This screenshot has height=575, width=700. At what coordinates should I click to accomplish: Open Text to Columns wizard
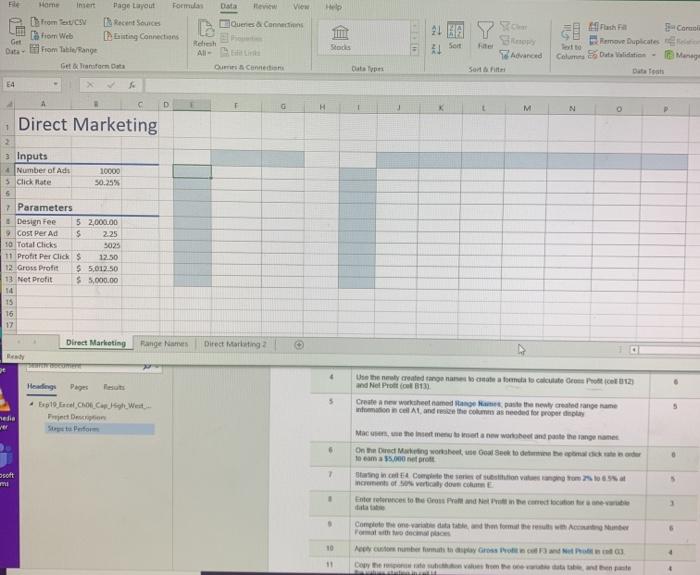pyautogui.click(x=570, y=41)
